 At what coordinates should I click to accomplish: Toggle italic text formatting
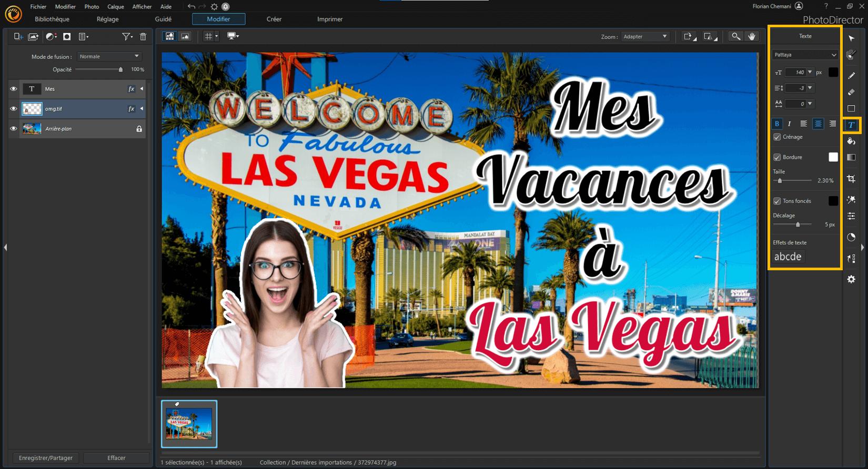coord(790,124)
